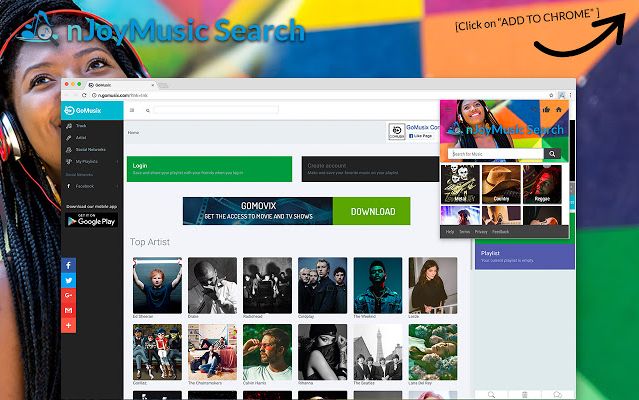Screen dimensions: 639x400
Task: Expand the Facebook sidebar item
Action: 92,186
